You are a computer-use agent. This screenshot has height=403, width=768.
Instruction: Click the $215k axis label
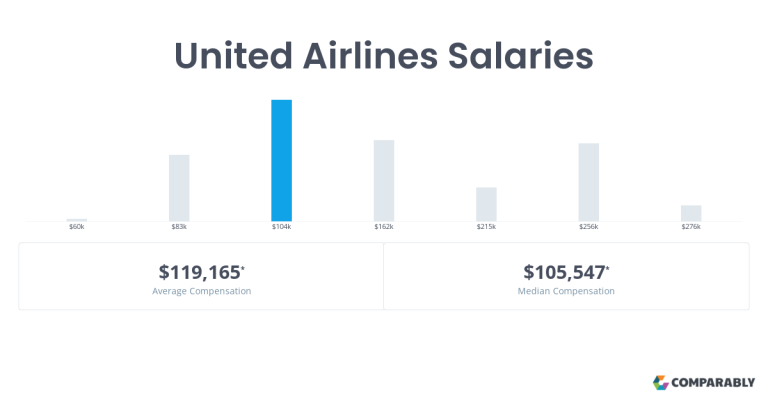pyautogui.click(x=486, y=227)
